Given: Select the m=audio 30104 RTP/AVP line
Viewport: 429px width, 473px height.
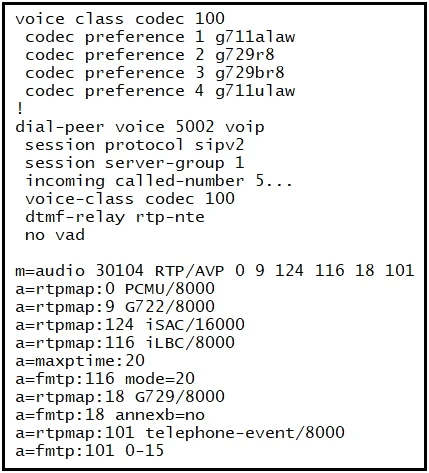Looking at the screenshot, I should pos(215,271).
